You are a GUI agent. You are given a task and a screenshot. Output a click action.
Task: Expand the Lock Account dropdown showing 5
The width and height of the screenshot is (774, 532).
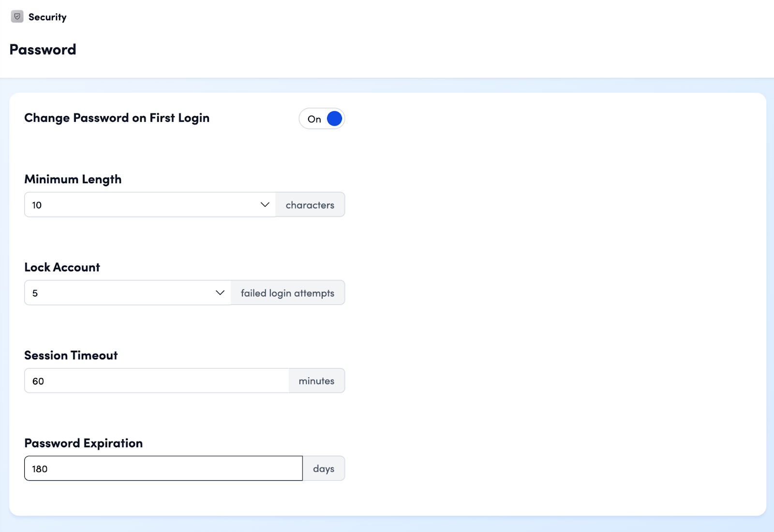pyautogui.click(x=121, y=293)
